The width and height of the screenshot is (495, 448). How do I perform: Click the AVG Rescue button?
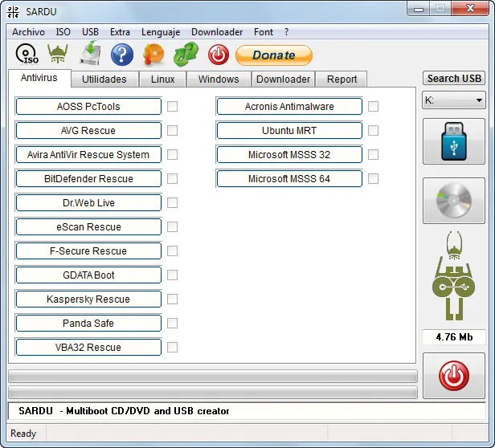88,130
